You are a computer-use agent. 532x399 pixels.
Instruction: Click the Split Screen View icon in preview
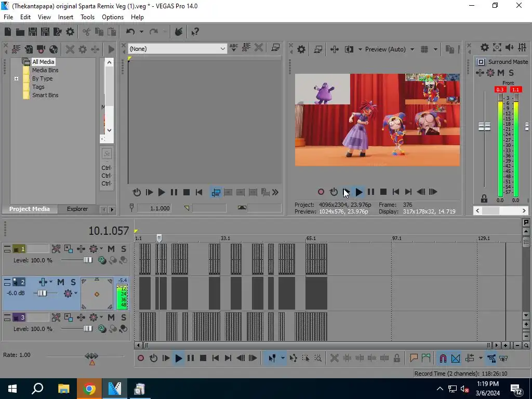point(349,49)
